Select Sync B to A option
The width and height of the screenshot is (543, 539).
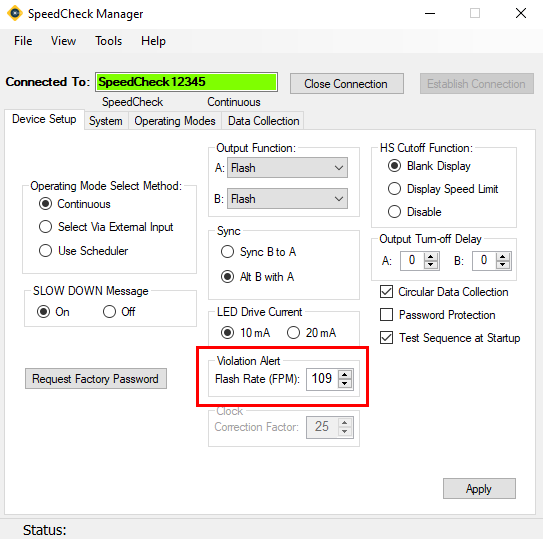[258, 252]
